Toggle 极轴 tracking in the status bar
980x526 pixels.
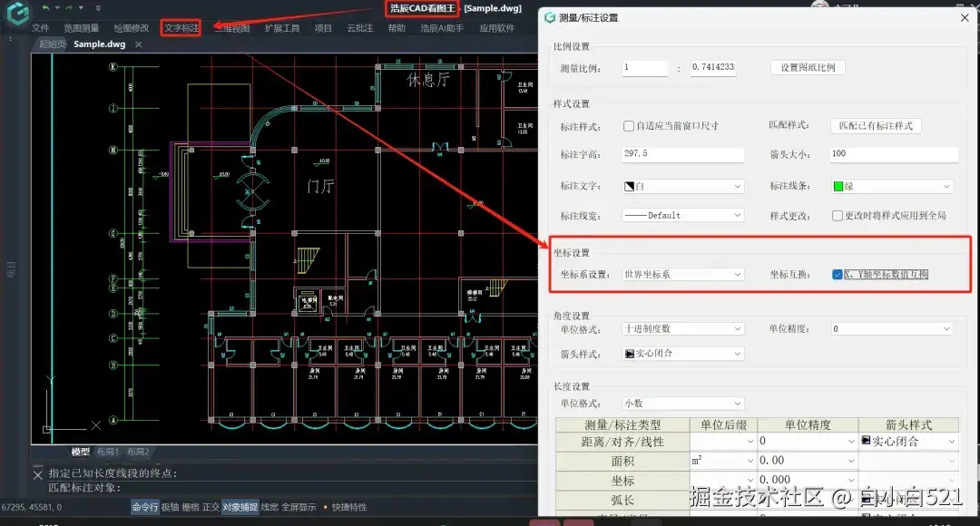[170, 507]
